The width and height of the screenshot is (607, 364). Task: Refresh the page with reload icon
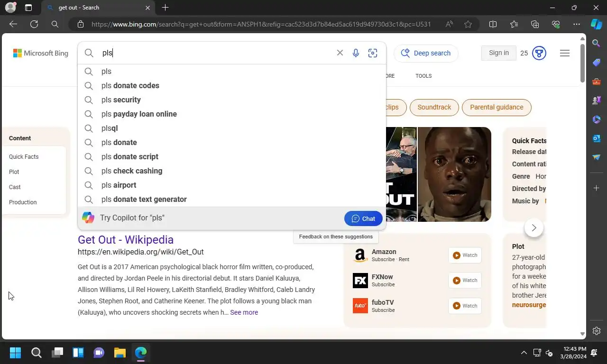(x=34, y=24)
